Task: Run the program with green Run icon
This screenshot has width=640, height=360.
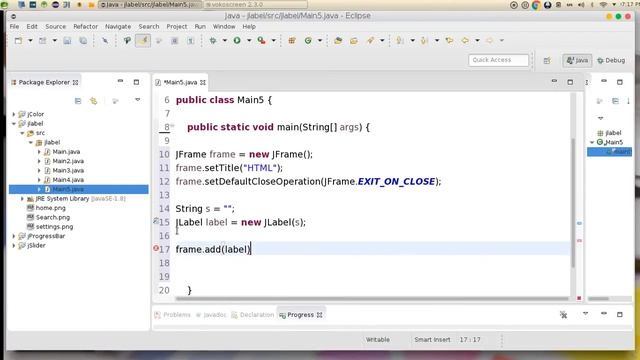Action: (x=237, y=40)
